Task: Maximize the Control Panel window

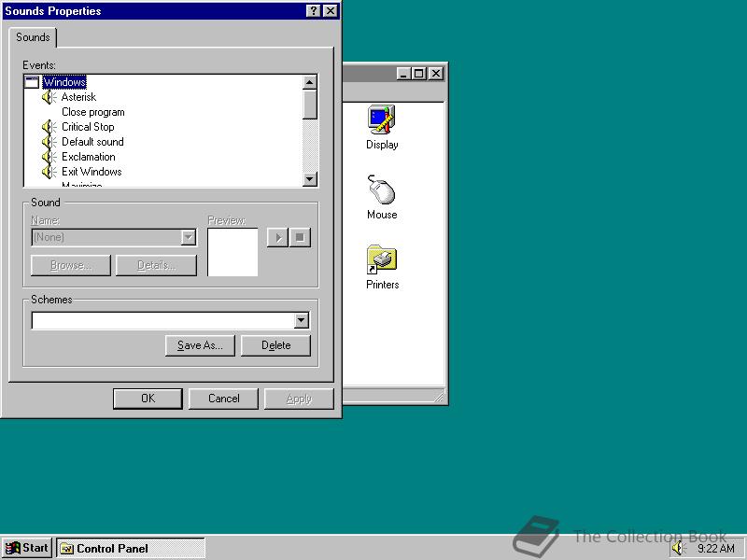Action: (418, 74)
